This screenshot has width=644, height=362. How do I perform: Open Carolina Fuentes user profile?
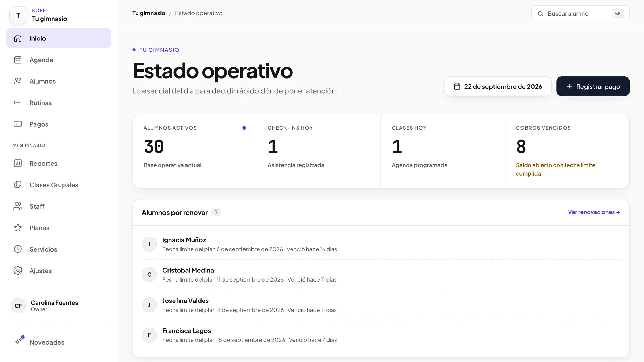click(59, 305)
